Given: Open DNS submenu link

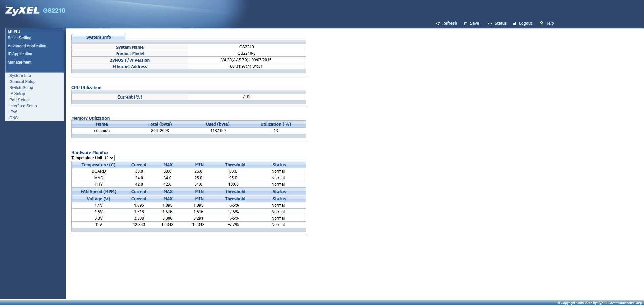Looking at the screenshot, I should [x=13, y=118].
